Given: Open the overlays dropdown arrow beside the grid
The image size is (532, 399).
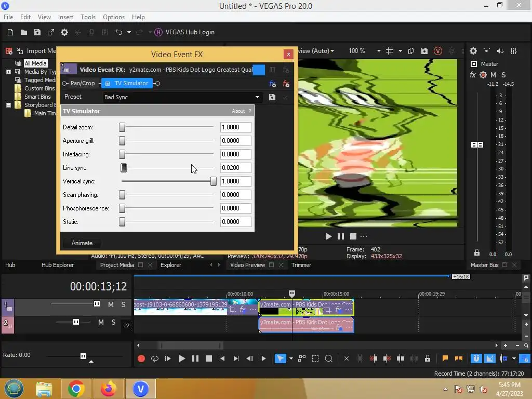Looking at the screenshot, I should [x=401, y=51].
